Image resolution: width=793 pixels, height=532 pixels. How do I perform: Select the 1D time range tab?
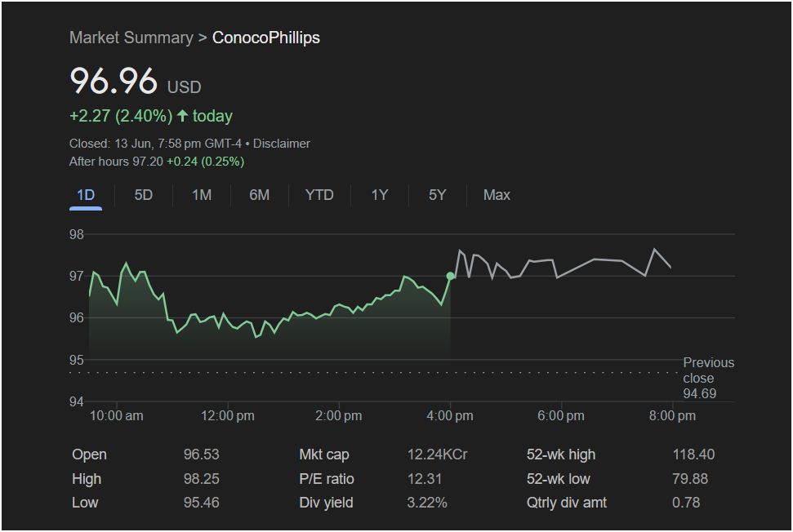click(86, 195)
